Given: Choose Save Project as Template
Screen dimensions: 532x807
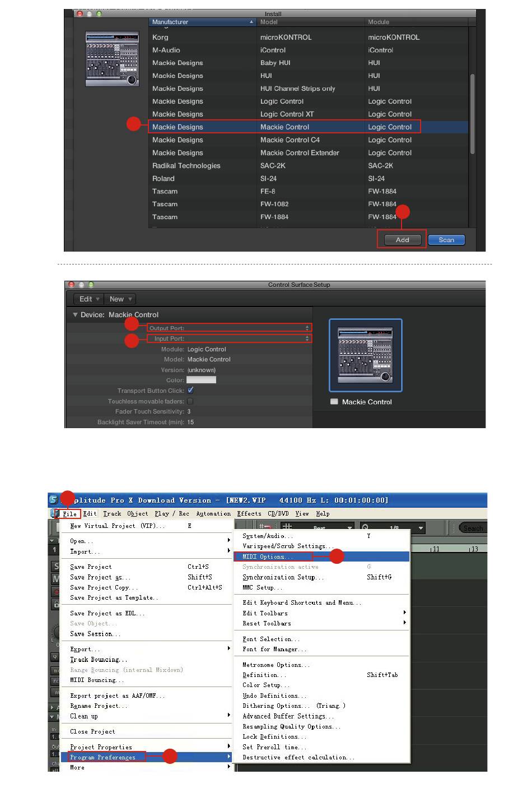Looking at the screenshot, I should (x=147, y=598).
